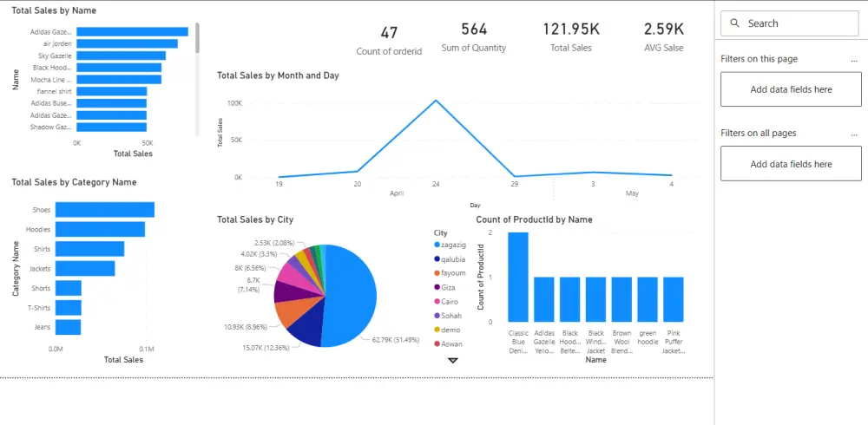
Task: Click the Count of ProductId by Name title
Action: (x=534, y=219)
